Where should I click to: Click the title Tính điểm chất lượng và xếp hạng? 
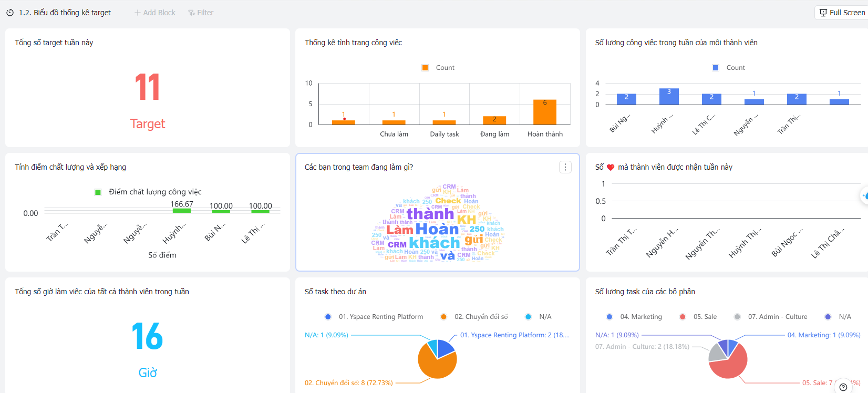(70, 167)
